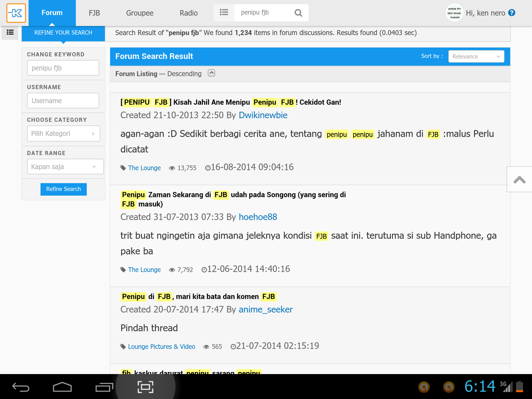Select the Pindah thread snippet text
Screen dimensions: 532x399
click(x=149, y=328)
